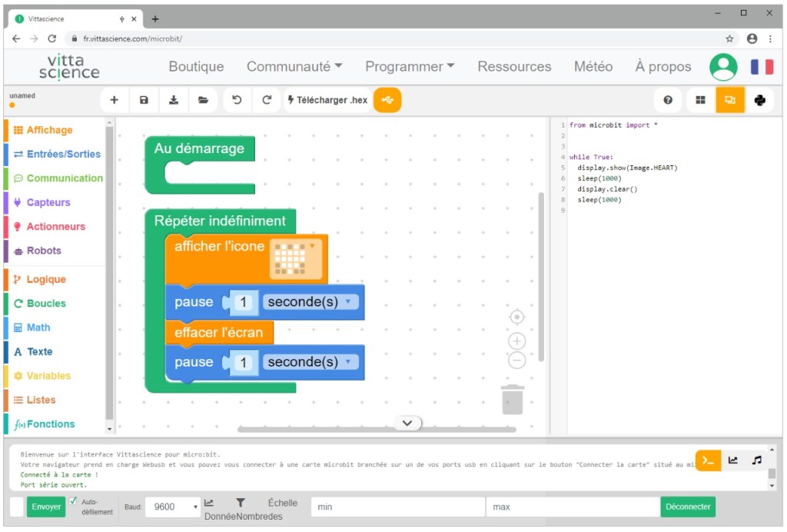Open the Baud rate dropdown
This screenshot has height=532, width=787.
172,507
